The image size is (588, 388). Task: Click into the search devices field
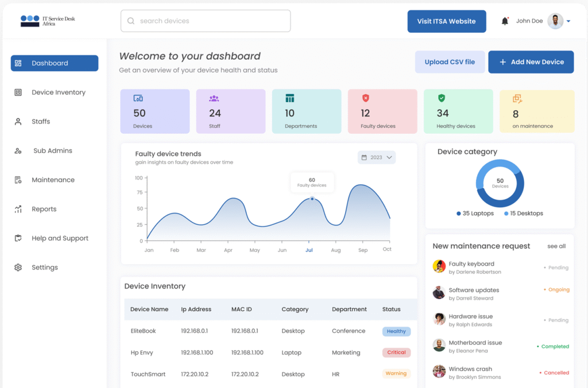[212, 21]
